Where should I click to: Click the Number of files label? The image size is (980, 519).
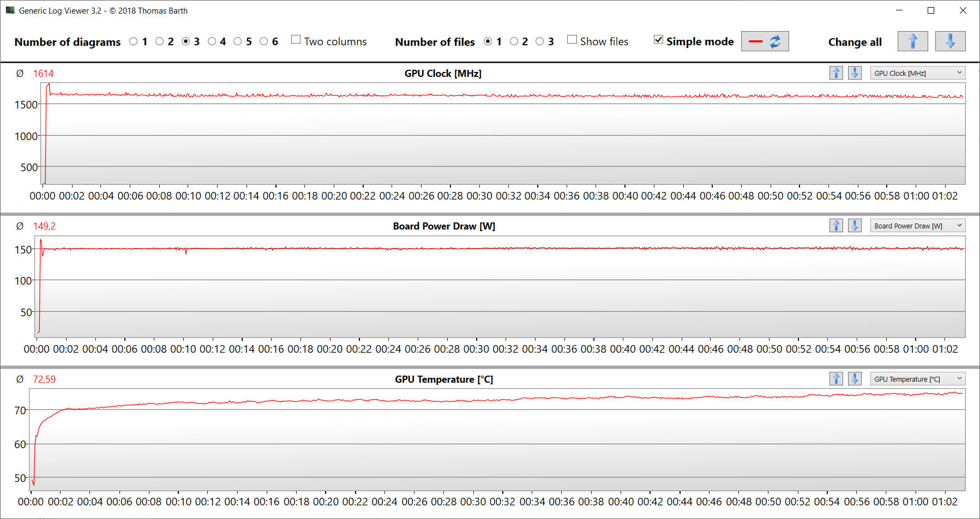click(x=435, y=42)
